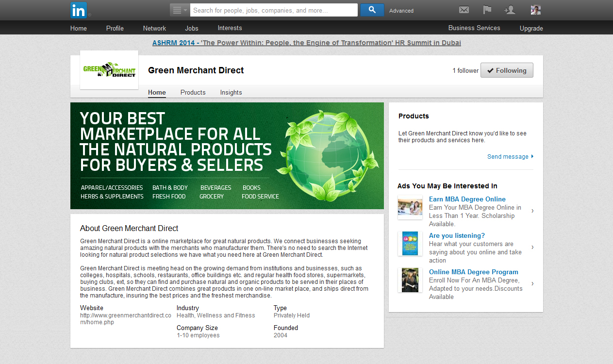Open the Earn MBA Degree Online ad
This screenshot has width=613, height=364.
[467, 199]
